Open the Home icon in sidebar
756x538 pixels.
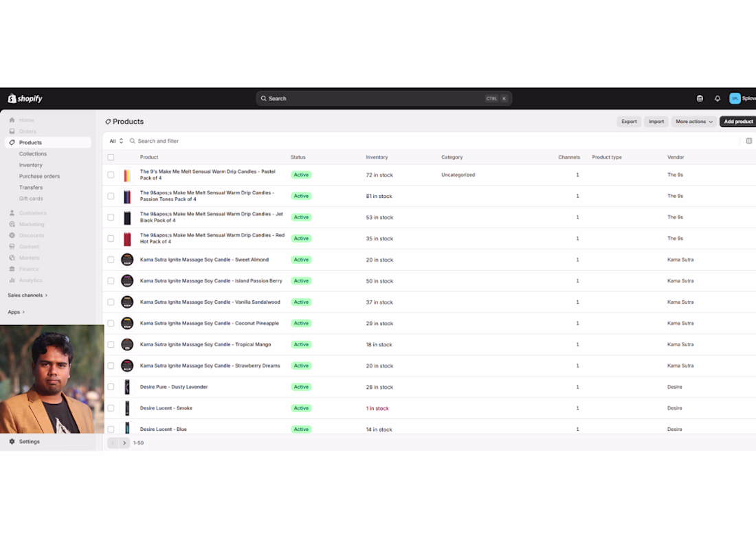[x=12, y=120]
